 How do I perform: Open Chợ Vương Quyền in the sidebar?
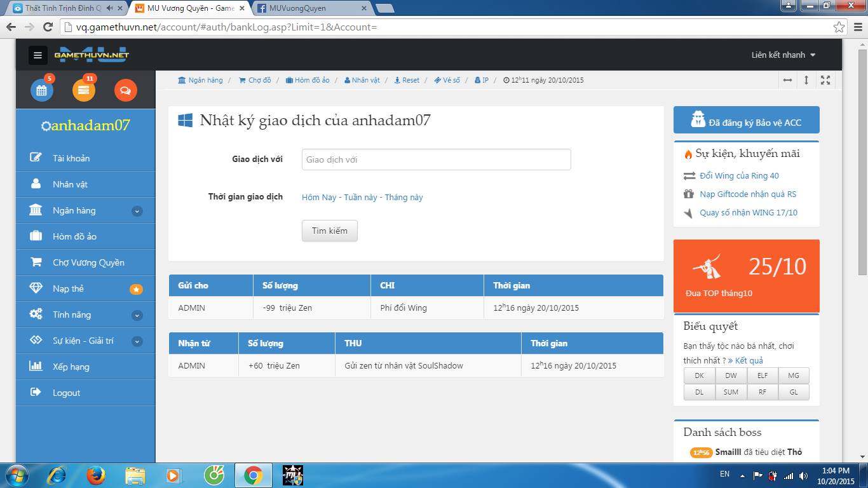(x=88, y=262)
